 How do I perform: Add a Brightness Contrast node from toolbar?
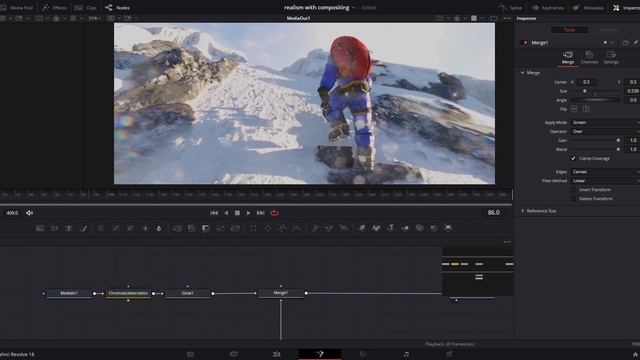(145, 228)
